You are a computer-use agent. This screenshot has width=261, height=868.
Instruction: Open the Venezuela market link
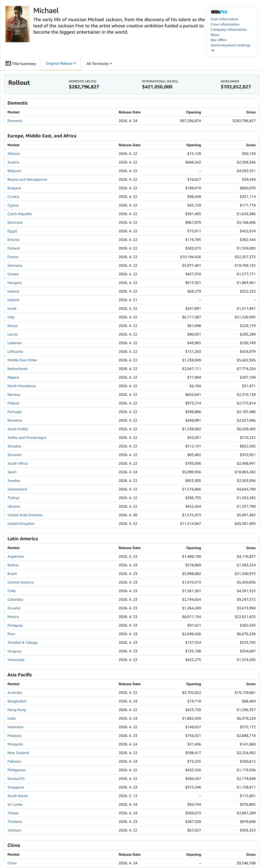[16, 660]
